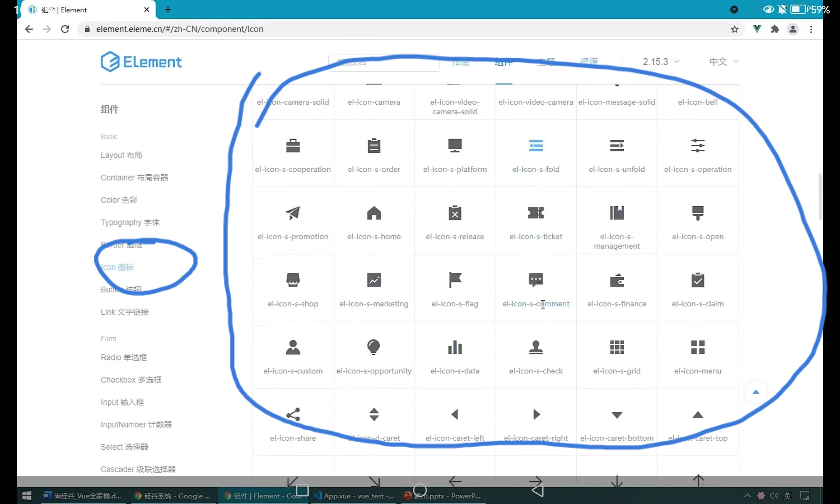840x504 pixels.
Task: Open the 2.15.3 version dropdown
Action: tap(661, 62)
